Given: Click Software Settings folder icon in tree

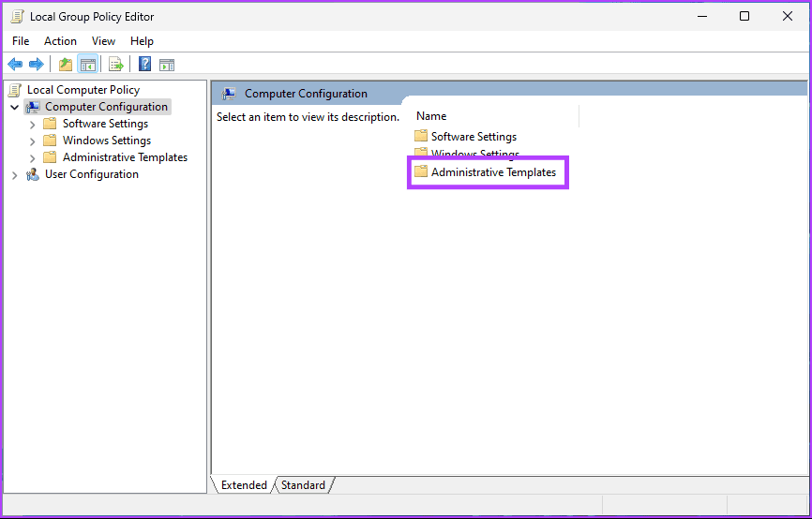Looking at the screenshot, I should pos(50,124).
